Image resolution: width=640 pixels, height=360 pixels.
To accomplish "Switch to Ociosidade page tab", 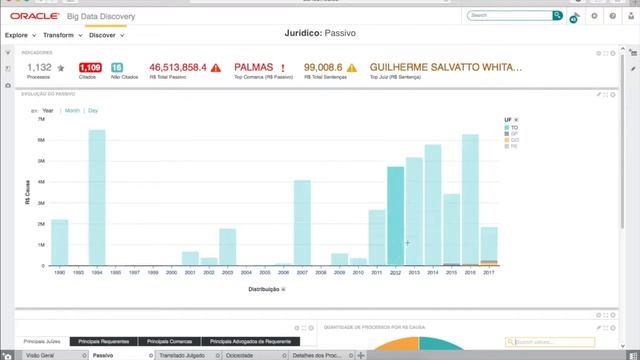I will [239, 356].
